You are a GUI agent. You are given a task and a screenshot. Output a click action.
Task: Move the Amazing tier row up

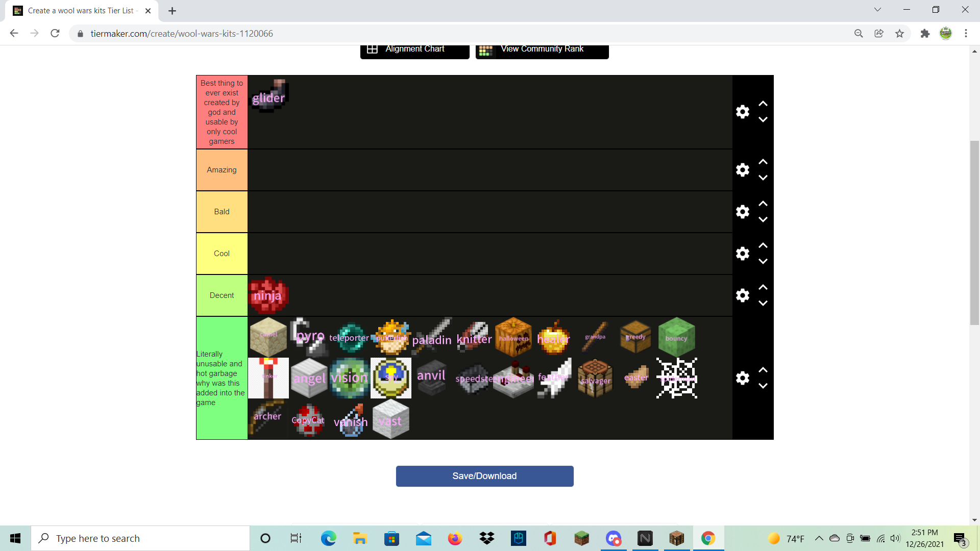[x=763, y=162]
